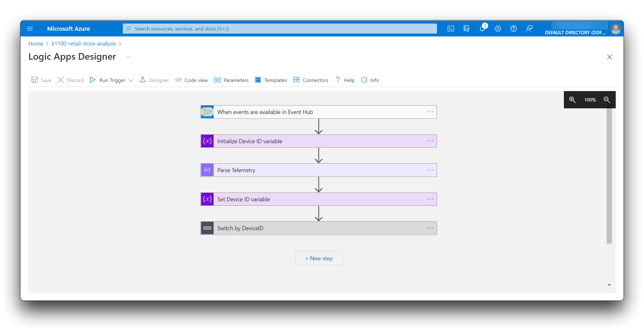Screen dimensions: 644x331
Task: Add a New step
Action: (x=319, y=258)
